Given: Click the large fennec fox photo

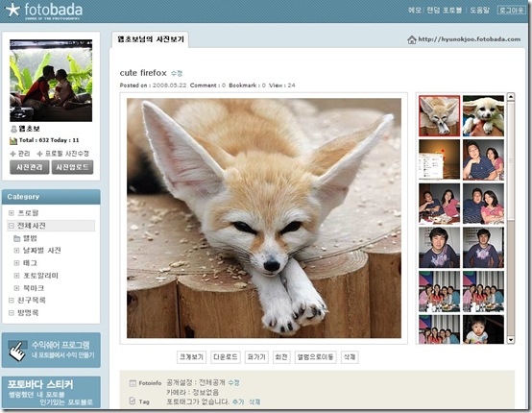Looking at the screenshot, I should [x=264, y=218].
